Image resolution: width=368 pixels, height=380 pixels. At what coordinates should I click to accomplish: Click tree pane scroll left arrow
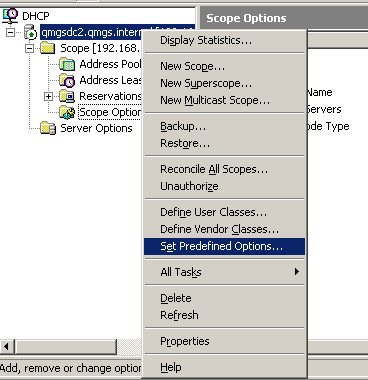tap(7, 346)
